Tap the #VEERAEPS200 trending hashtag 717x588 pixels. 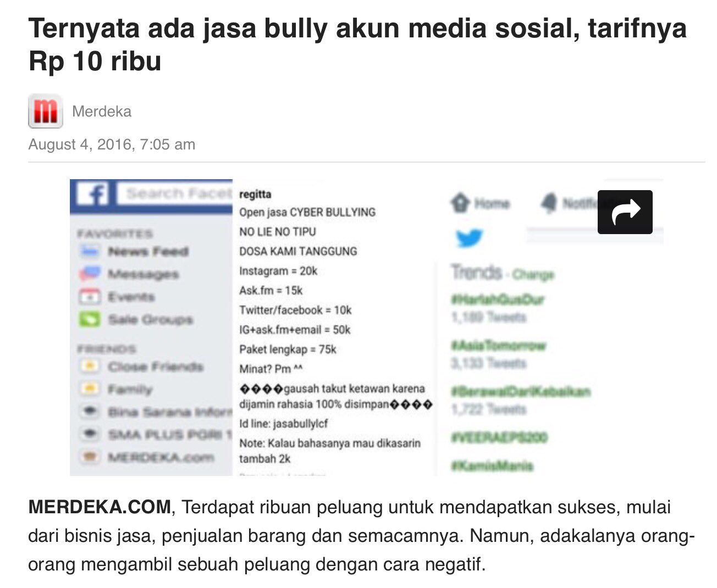(x=499, y=438)
